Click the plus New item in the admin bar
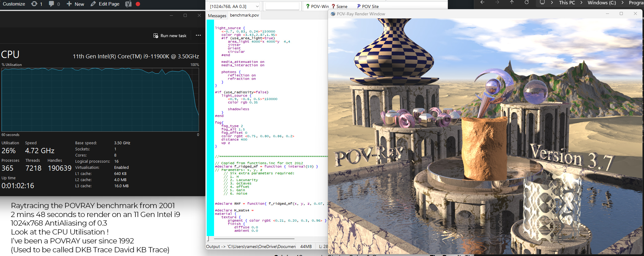 tap(75, 4)
